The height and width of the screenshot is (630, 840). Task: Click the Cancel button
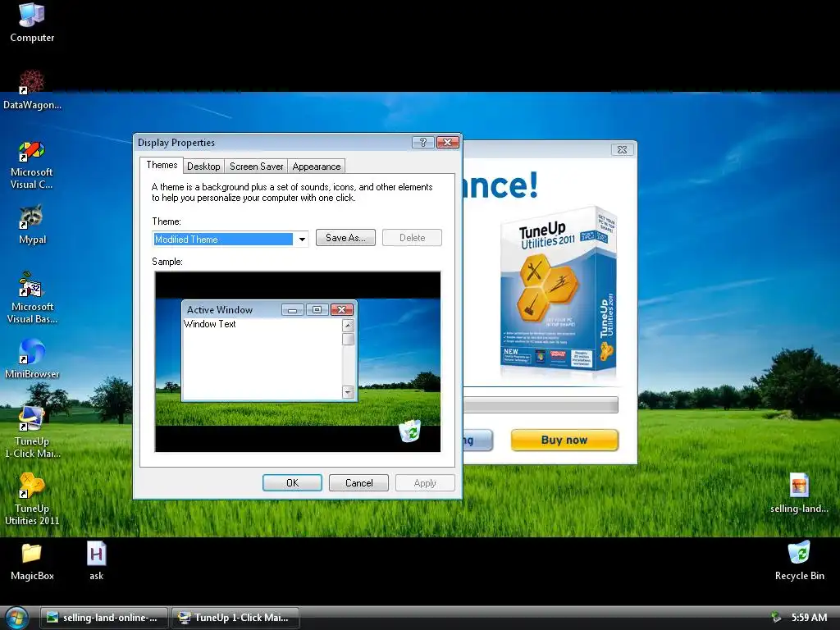(359, 482)
